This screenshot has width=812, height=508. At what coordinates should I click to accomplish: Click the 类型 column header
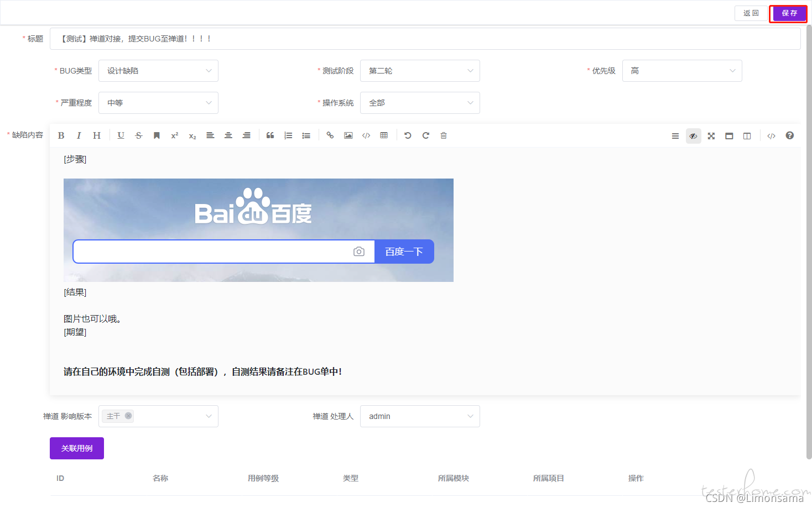(351, 478)
